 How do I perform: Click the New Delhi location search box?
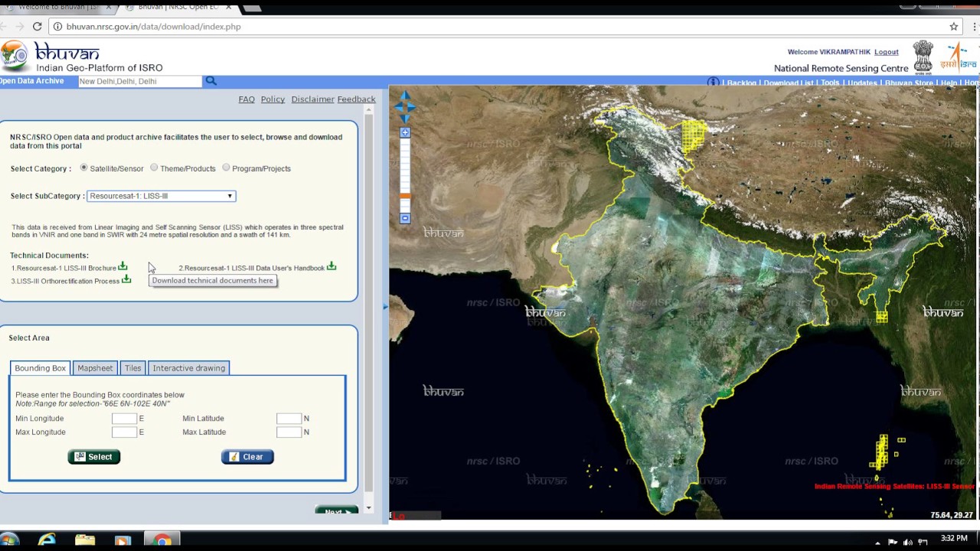[139, 81]
